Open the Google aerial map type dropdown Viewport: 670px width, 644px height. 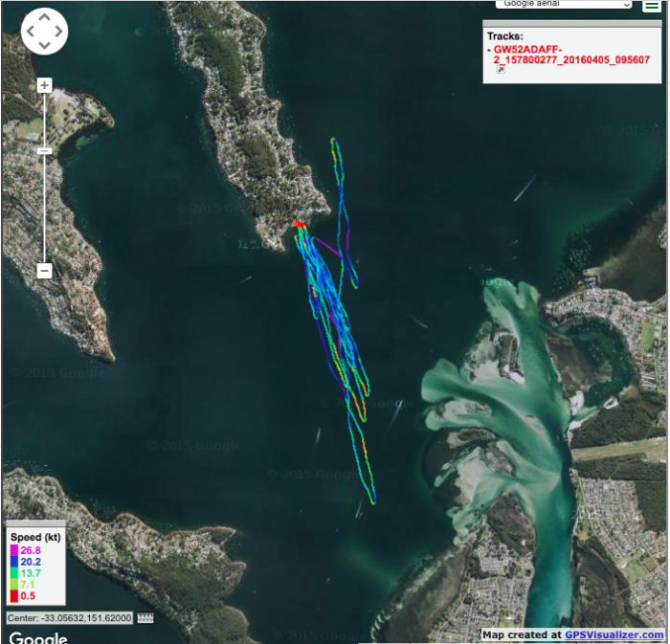tap(564, 5)
